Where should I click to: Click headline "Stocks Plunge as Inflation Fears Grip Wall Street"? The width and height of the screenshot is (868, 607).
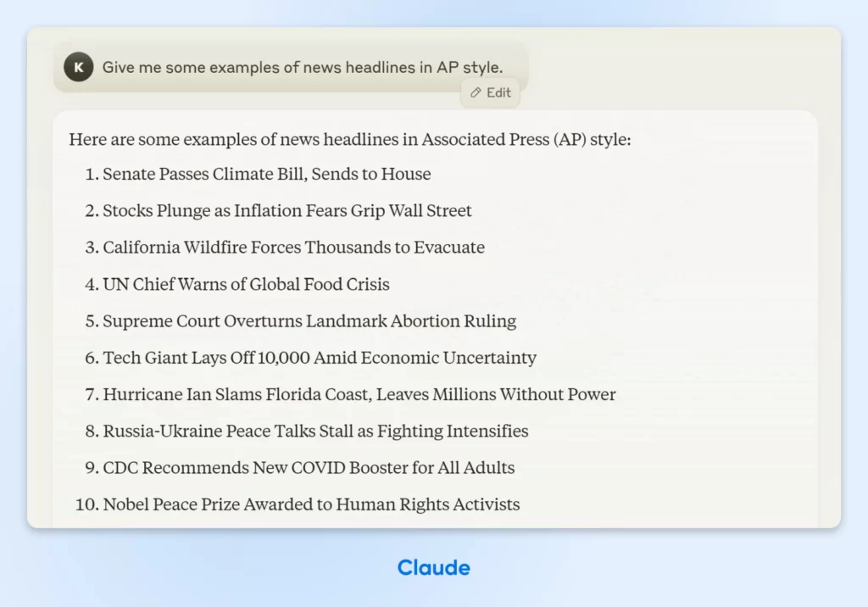(x=287, y=211)
